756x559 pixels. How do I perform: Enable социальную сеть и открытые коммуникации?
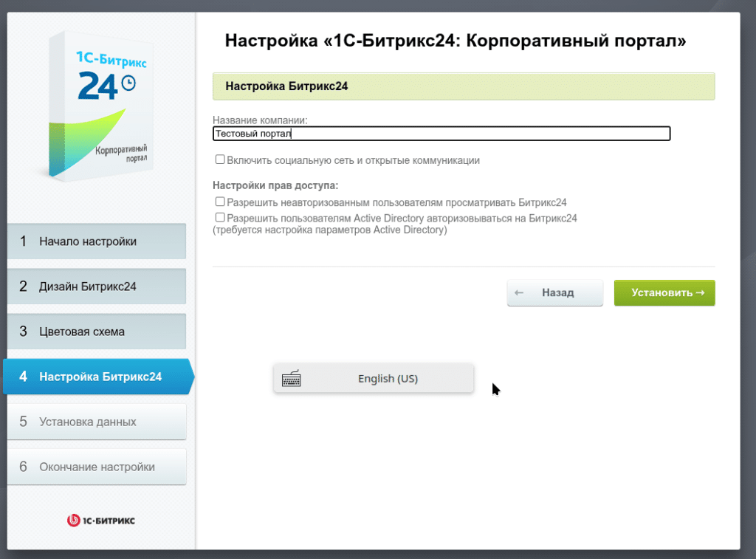[x=220, y=159]
